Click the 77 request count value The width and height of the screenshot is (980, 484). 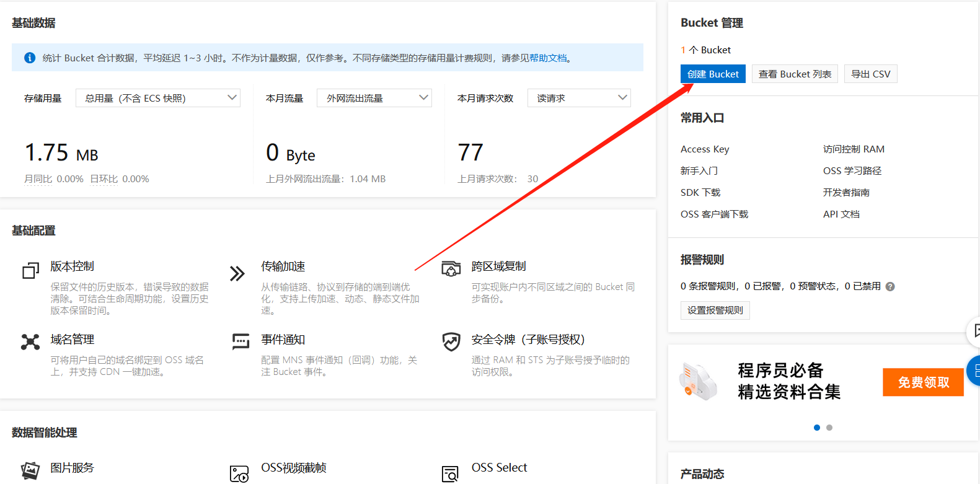pyautogui.click(x=470, y=152)
